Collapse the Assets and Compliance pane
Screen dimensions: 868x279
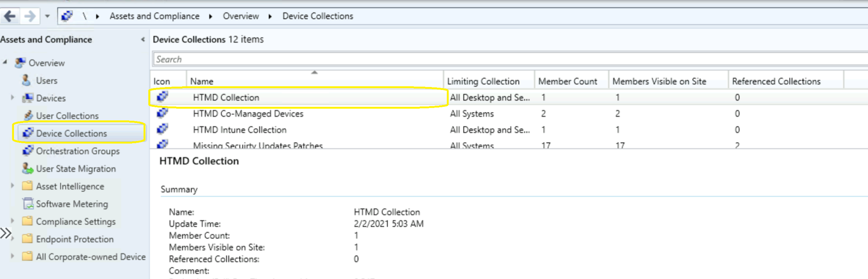tap(143, 39)
